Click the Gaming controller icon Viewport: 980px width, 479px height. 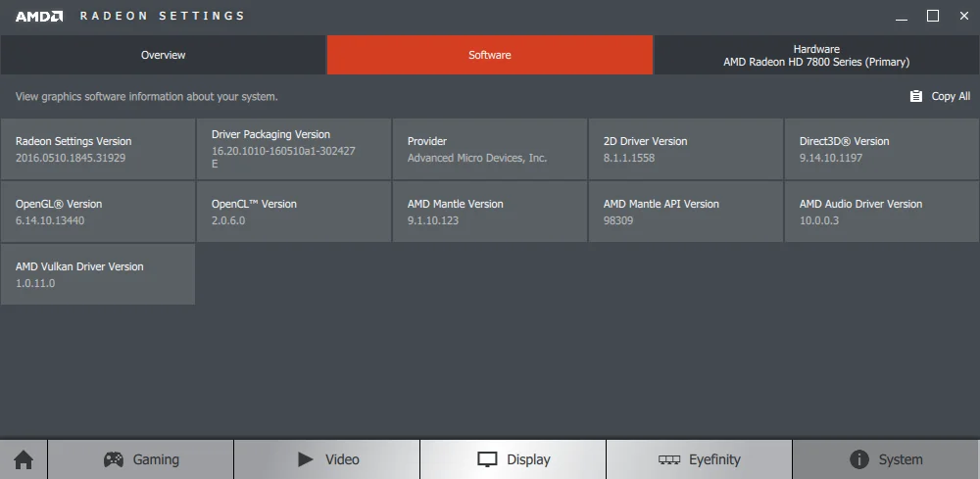tap(113, 459)
